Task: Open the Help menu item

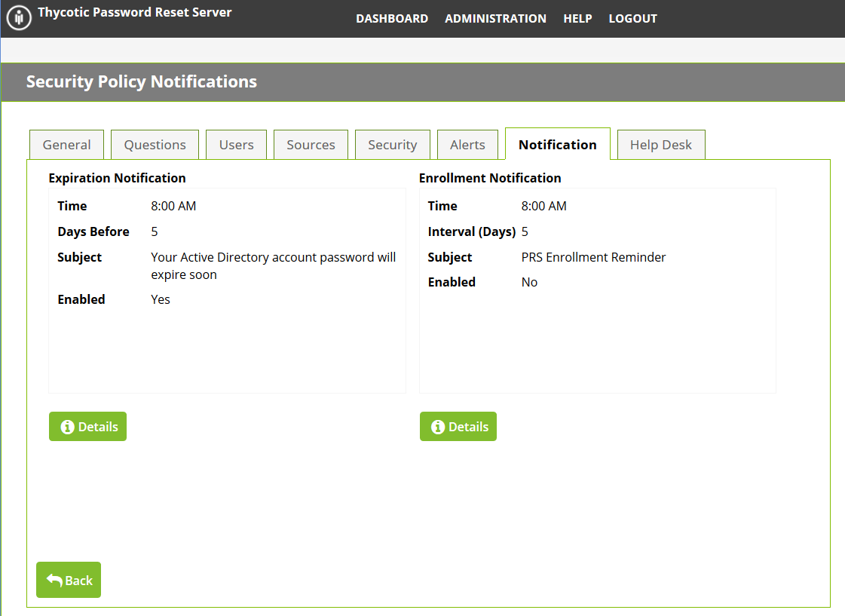Action: tap(577, 19)
